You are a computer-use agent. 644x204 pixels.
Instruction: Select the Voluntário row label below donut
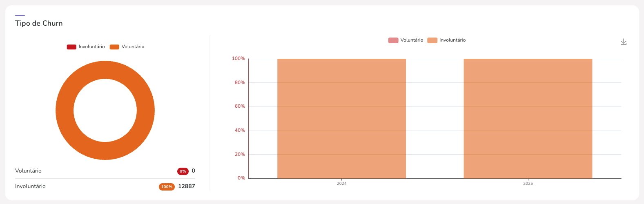coord(28,171)
